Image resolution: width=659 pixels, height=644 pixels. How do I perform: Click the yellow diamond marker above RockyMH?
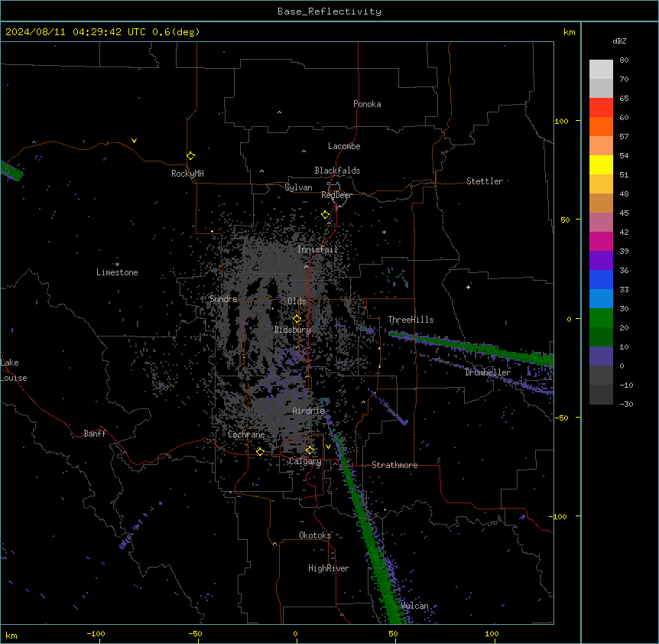190,156
